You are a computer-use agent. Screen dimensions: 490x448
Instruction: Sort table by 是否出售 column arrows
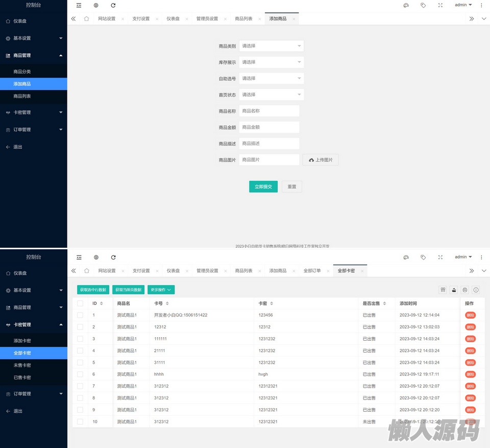click(384, 303)
